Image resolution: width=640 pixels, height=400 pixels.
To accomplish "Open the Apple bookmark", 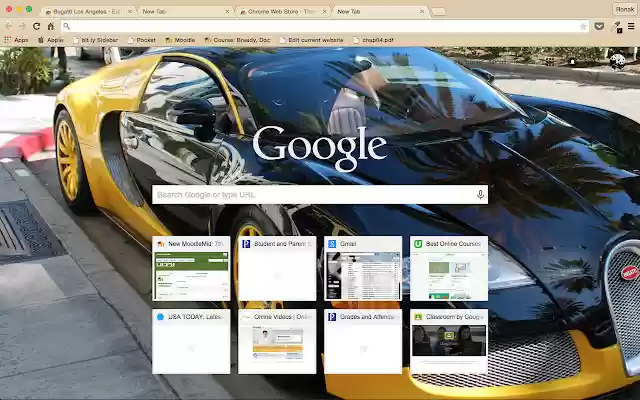I will pyautogui.click(x=51, y=40).
